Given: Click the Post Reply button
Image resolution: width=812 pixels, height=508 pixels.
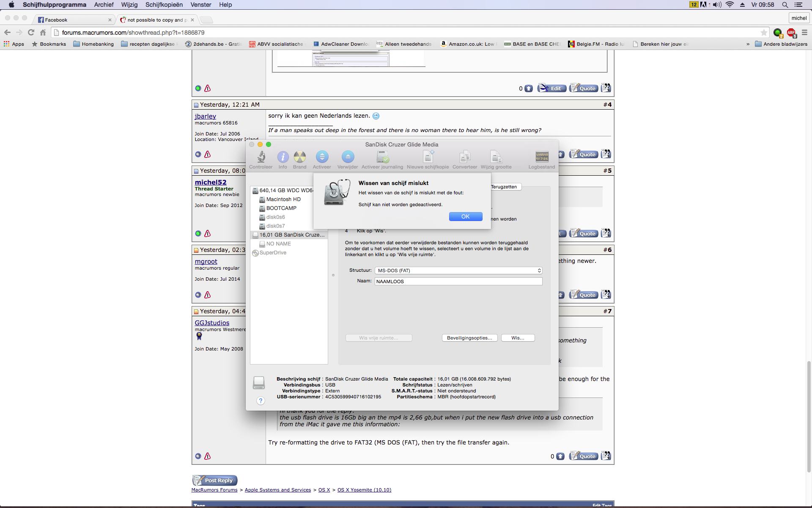Looking at the screenshot, I should coord(215,480).
